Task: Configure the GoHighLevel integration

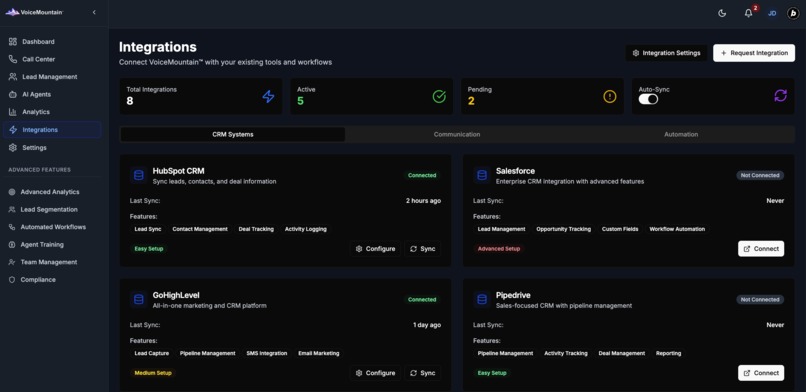Action: 376,373
